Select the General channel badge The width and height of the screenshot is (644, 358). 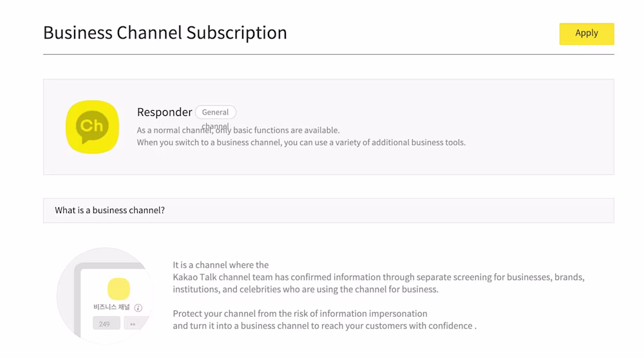215,112
